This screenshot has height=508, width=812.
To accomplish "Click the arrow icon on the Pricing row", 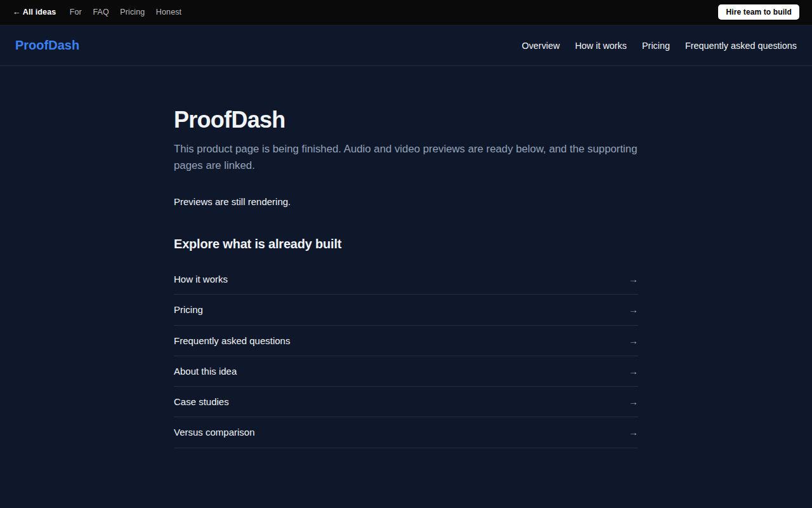I will click(633, 311).
